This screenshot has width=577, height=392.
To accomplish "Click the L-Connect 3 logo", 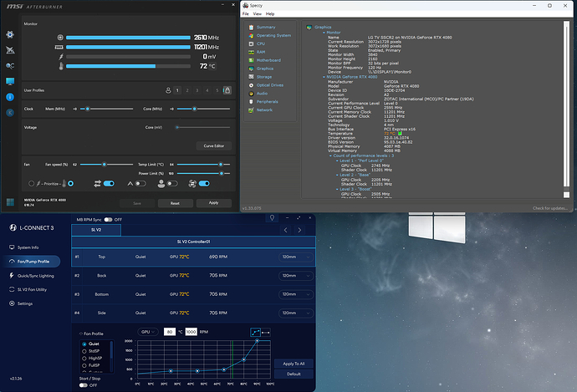I will coord(31,228).
